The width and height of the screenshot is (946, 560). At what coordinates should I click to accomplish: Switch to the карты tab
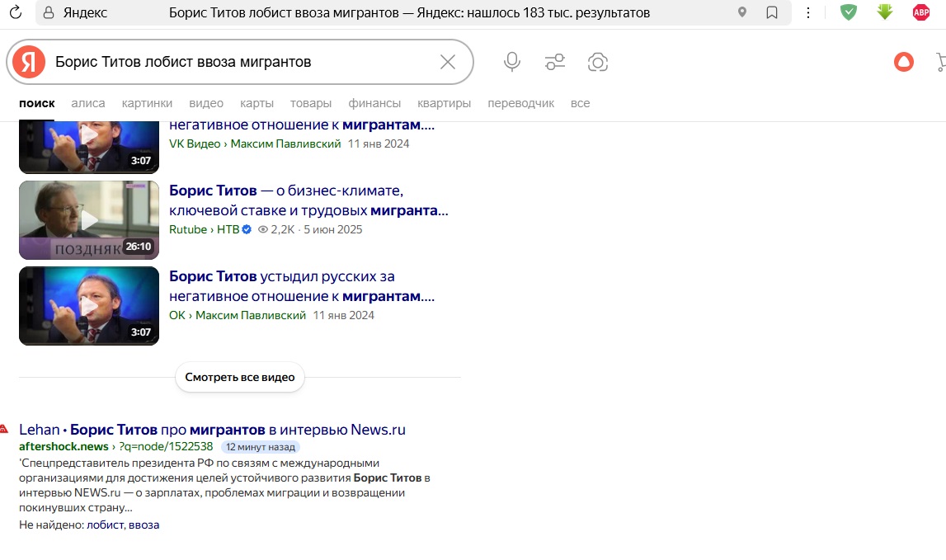[257, 103]
